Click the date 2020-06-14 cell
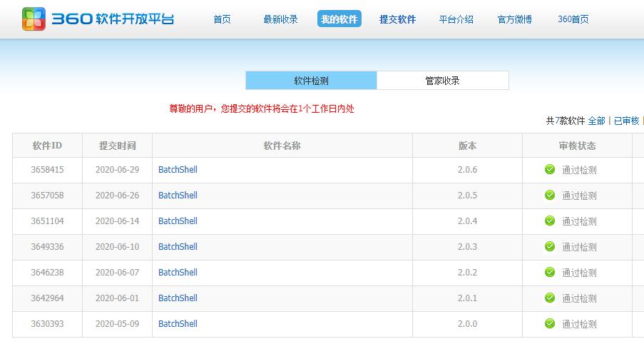644x344 pixels. pyautogui.click(x=118, y=221)
